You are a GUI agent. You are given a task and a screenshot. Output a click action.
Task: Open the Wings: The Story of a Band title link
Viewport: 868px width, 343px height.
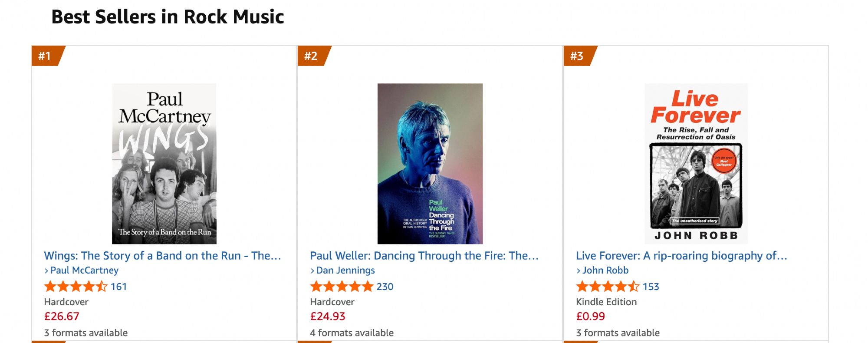pos(162,256)
